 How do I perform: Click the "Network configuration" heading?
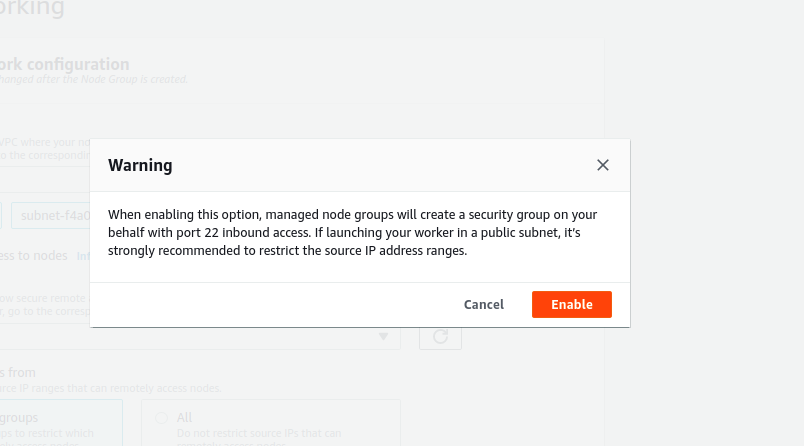click(65, 64)
